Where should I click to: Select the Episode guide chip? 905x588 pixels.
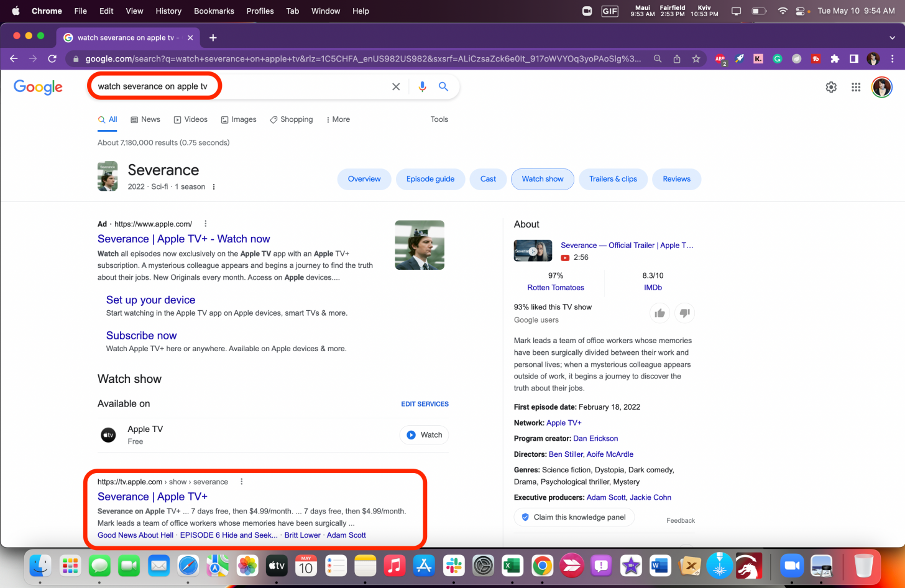(430, 179)
